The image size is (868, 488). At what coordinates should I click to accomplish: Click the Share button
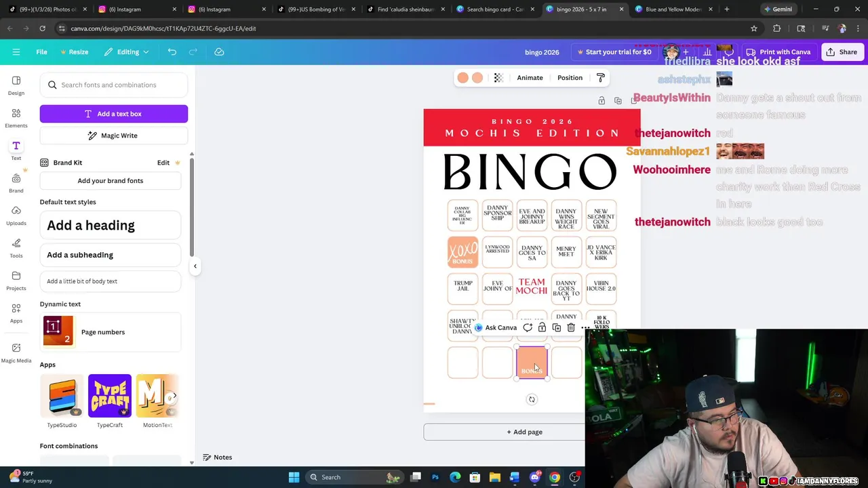click(842, 52)
